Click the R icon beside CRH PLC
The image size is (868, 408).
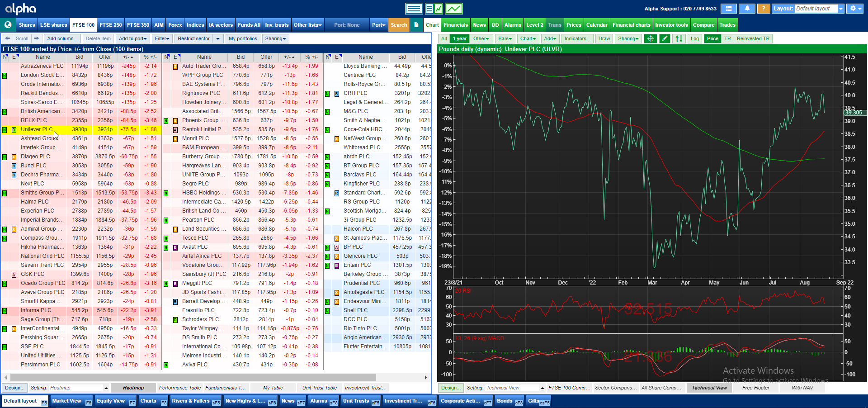(x=337, y=94)
